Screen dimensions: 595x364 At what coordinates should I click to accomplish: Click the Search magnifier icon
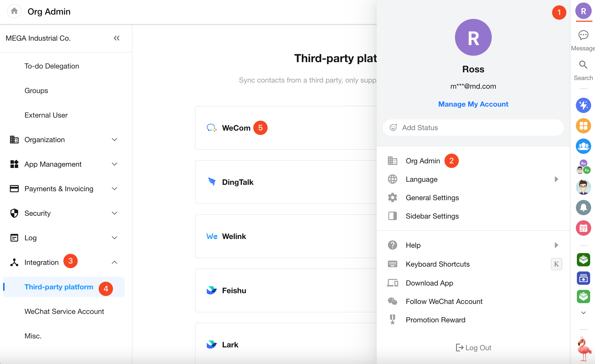[583, 65]
